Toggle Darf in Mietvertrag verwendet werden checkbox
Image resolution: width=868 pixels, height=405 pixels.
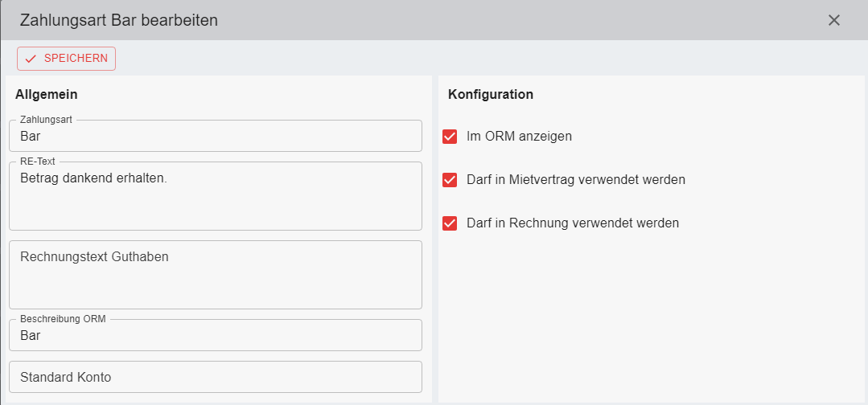click(450, 180)
